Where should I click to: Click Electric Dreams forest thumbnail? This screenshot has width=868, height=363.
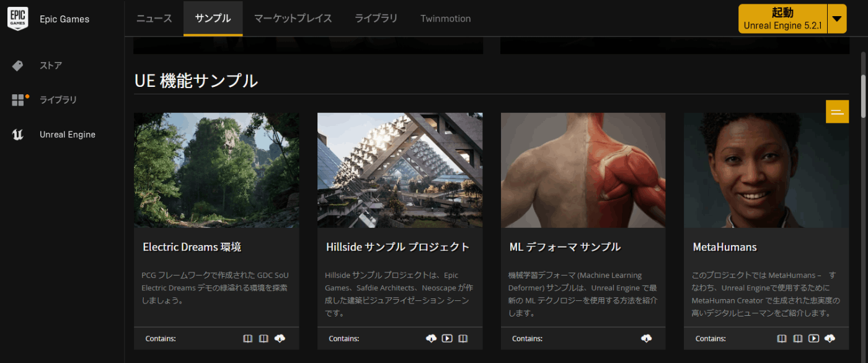tap(216, 170)
